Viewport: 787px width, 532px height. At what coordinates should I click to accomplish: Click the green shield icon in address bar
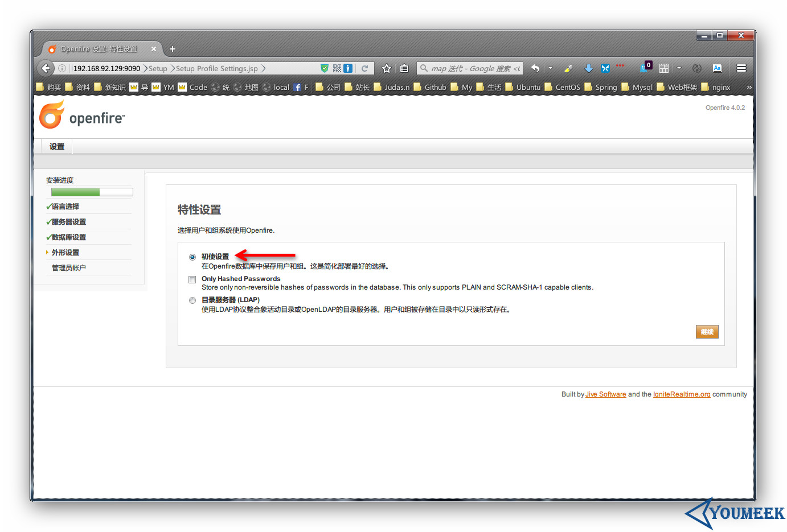pos(325,68)
